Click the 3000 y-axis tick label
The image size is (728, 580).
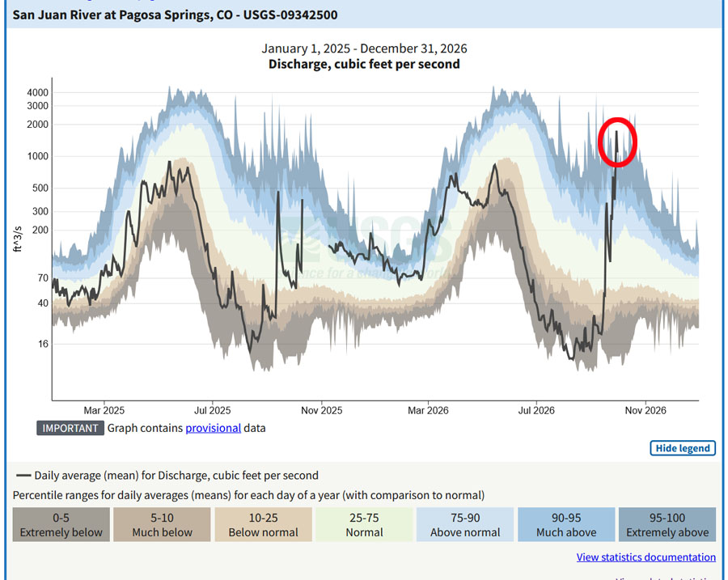click(x=37, y=106)
